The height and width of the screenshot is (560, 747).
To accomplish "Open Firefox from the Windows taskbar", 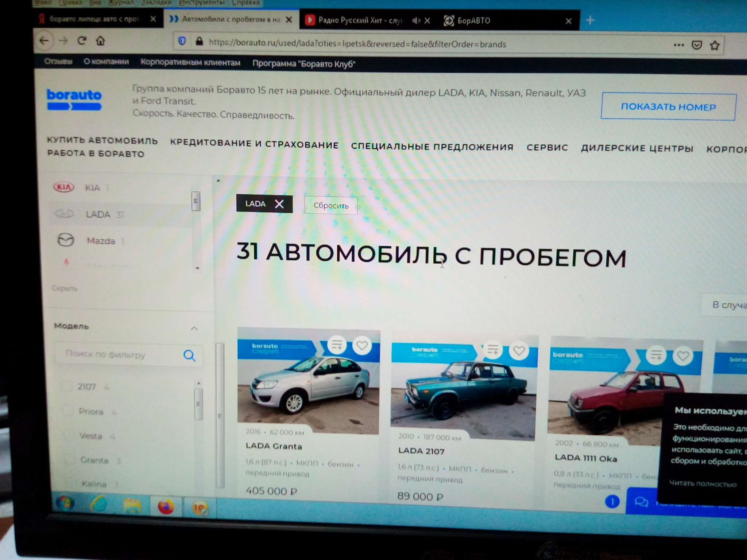I will pos(166,507).
